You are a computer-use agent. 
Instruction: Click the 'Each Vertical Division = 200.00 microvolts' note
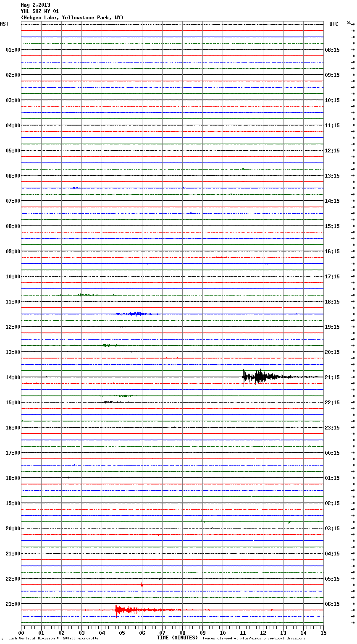point(53,638)
